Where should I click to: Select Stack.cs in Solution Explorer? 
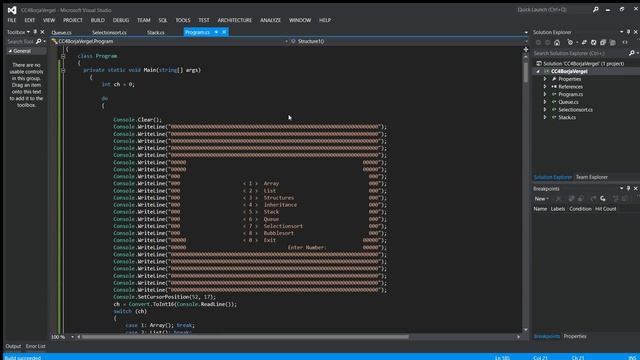coord(567,117)
